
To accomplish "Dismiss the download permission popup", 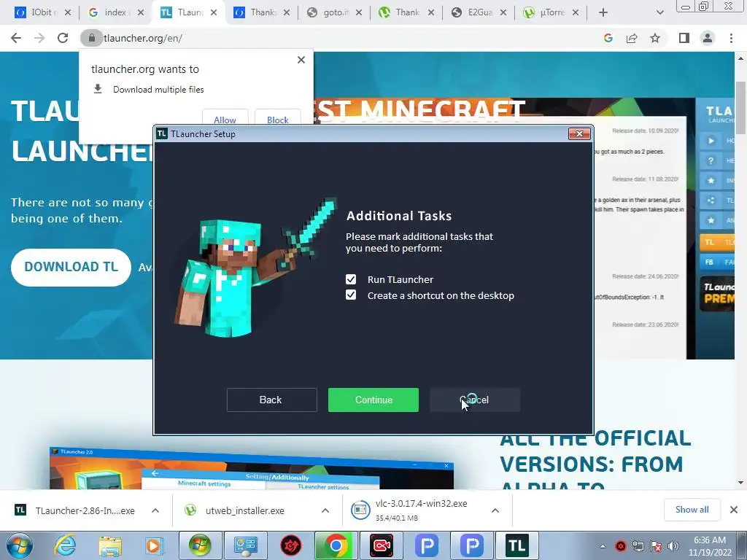I will [301, 60].
